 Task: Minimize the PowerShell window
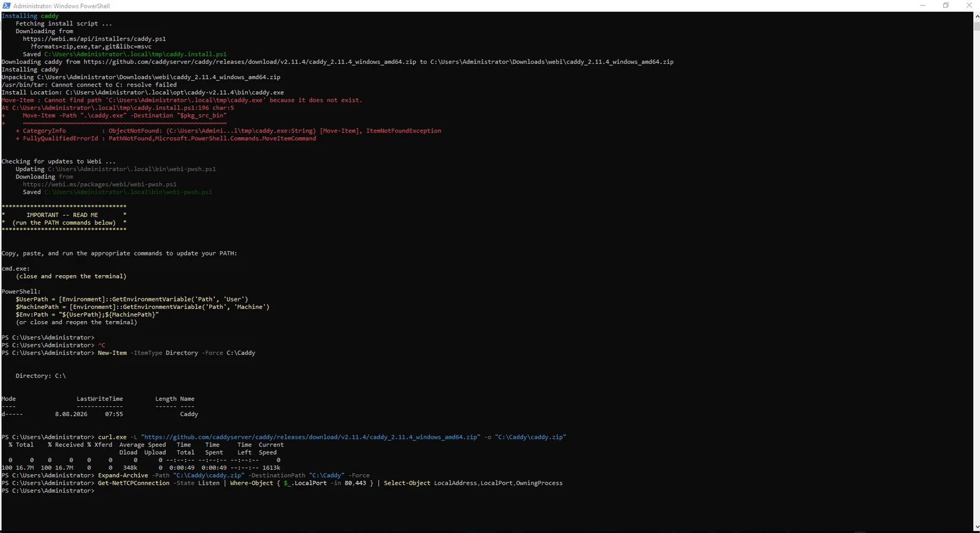(x=922, y=6)
